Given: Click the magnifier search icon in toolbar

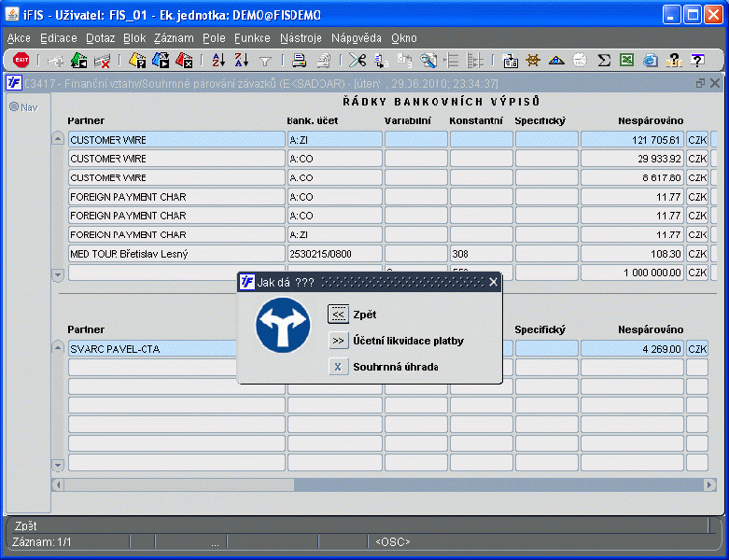Looking at the screenshot, I should (x=428, y=60).
